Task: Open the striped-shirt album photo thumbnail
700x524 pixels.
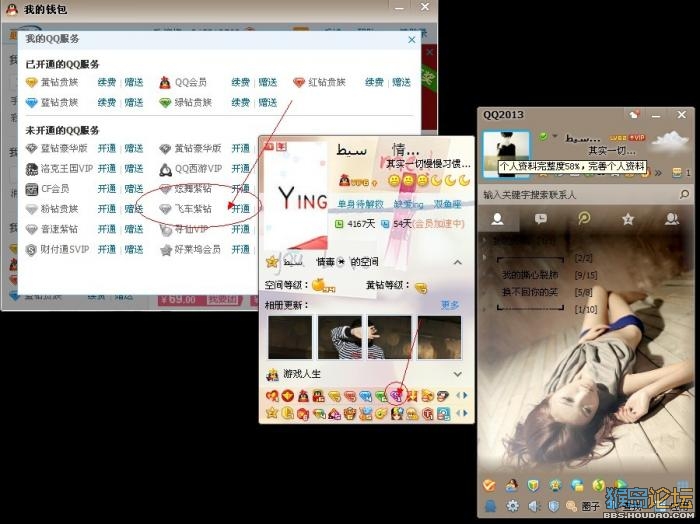Action: point(339,337)
